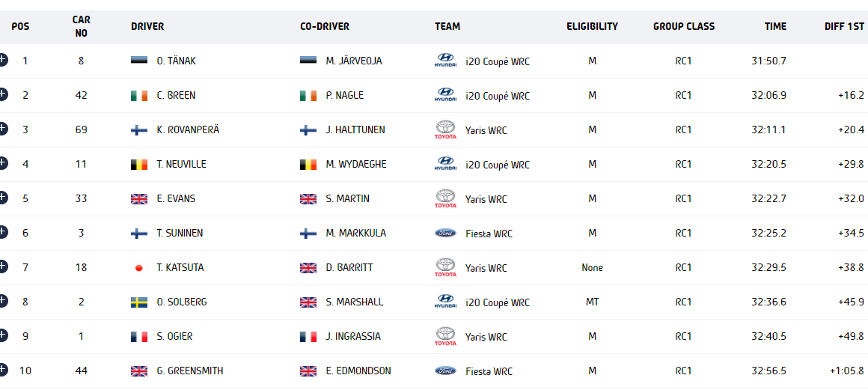
Task: Click the Hyundai logo in Tänak's row
Action: coord(446,61)
